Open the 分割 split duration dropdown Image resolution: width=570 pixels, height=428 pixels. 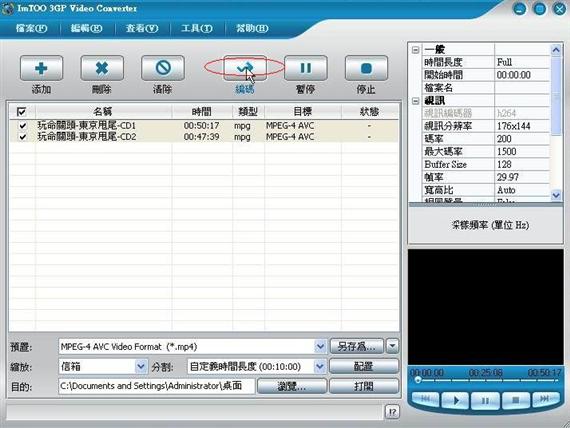pos(320,366)
